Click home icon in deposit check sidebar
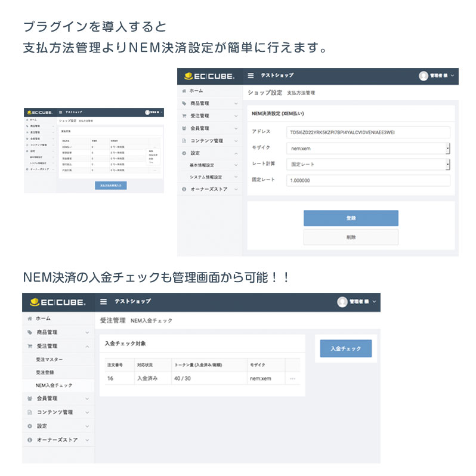476x476 pixels. coord(30,319)
